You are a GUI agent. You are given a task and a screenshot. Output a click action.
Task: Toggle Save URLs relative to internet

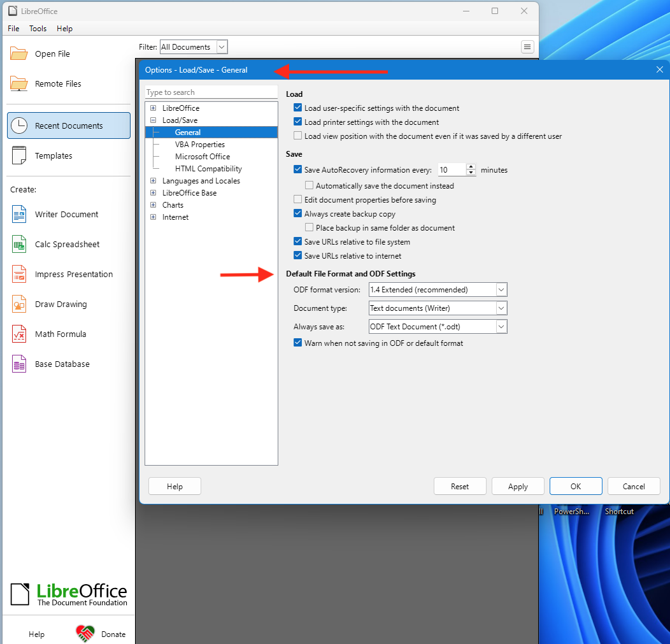(x=298, y=255)
